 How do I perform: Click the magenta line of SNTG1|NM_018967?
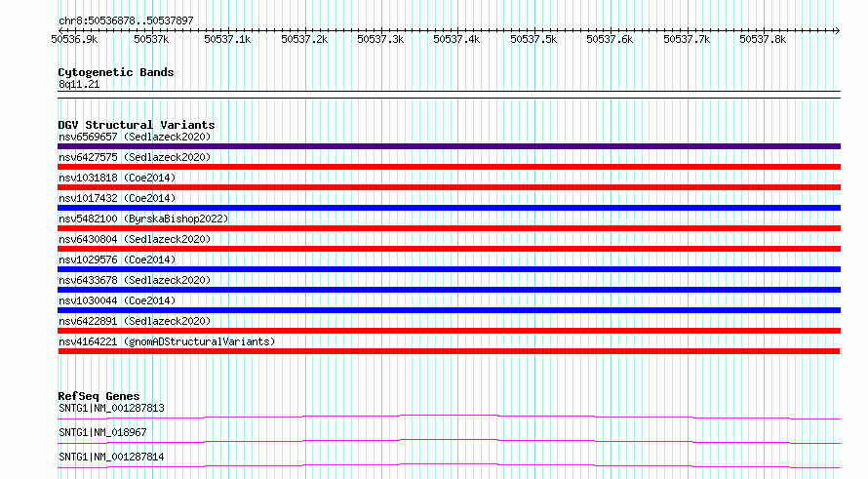pyautogui.click(x=449, y=441)
